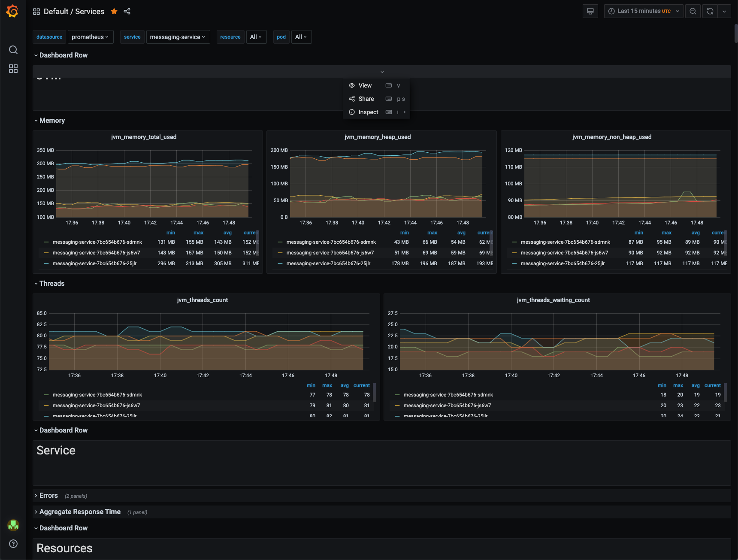Open the prometheus datasource dropdown
This screenshot has width=738, height=560.
[x=90, y=37]
